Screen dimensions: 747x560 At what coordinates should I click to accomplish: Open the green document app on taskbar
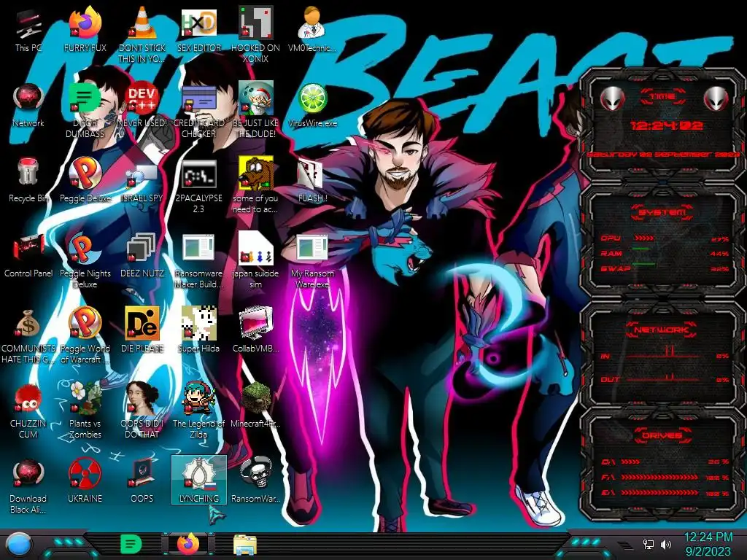point(131,544)
